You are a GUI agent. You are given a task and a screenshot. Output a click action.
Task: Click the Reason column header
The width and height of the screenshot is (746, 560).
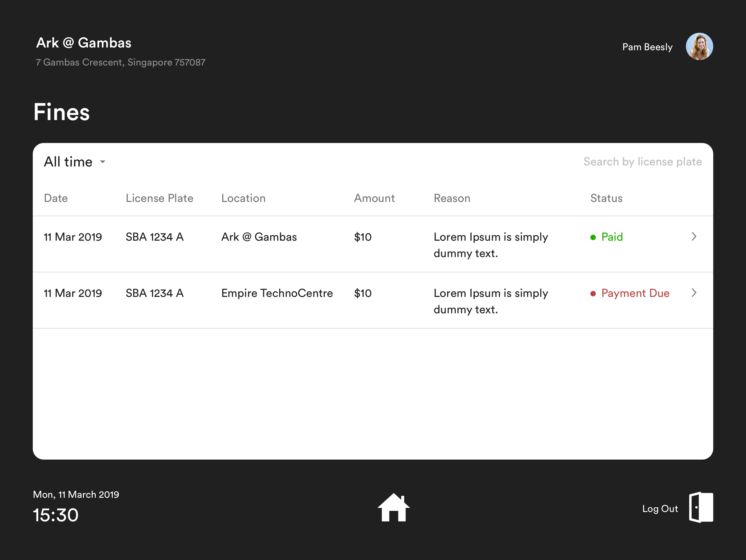452,198
